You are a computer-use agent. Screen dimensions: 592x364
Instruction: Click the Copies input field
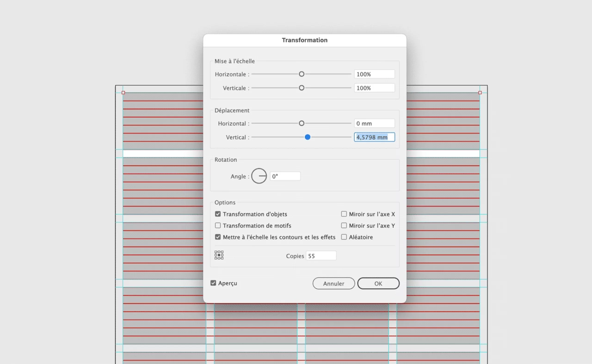[x=321, y=256]
